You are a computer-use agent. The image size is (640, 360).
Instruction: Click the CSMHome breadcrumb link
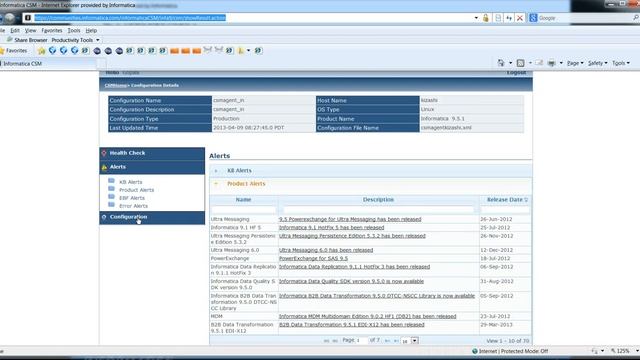[x=116, y=85]
